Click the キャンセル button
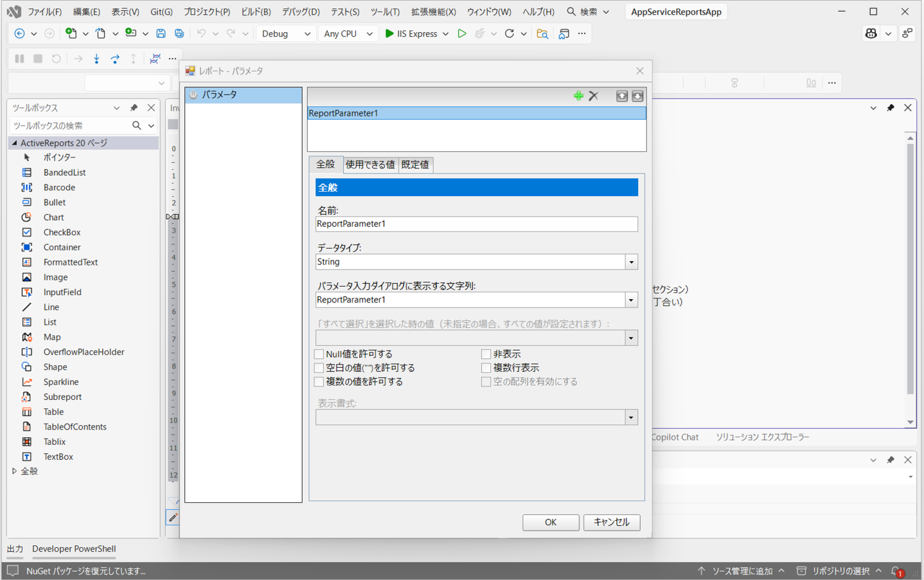This screenshot has height=580, width=924. 612,522
